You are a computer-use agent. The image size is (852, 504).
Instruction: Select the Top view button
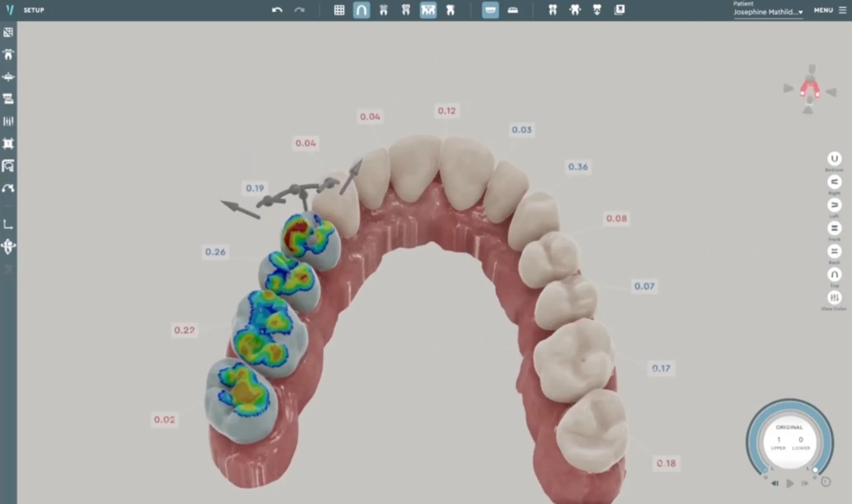(x=834, y=274)
